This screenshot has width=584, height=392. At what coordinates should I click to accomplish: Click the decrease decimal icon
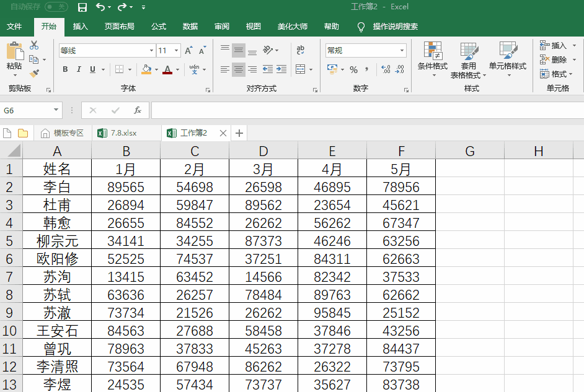coord(400,69)
